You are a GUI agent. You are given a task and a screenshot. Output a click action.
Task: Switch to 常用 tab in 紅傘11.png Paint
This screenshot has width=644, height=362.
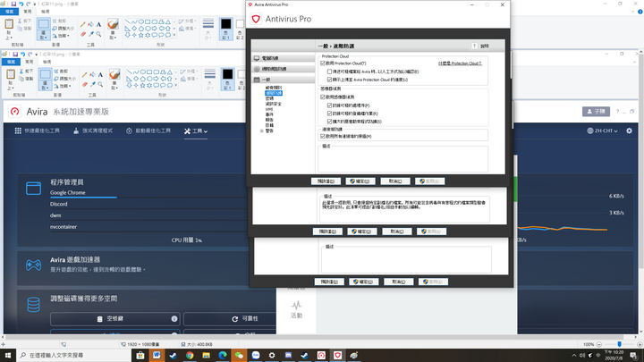tap(27, 12)
